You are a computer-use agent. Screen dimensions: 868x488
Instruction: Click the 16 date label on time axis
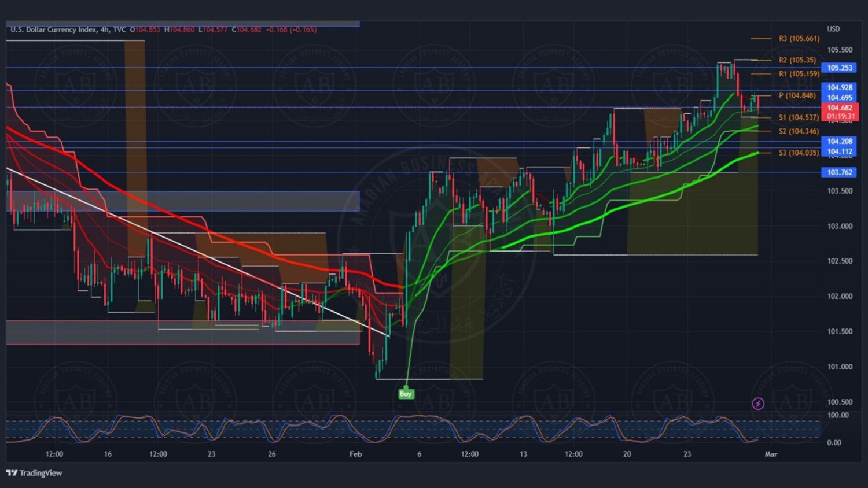(108, 454)
